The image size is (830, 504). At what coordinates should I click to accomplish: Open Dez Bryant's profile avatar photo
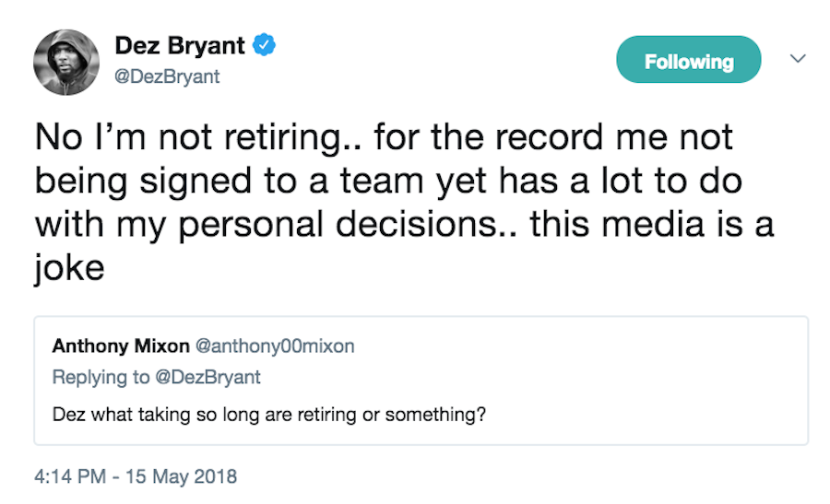click(x=66, y=62)
